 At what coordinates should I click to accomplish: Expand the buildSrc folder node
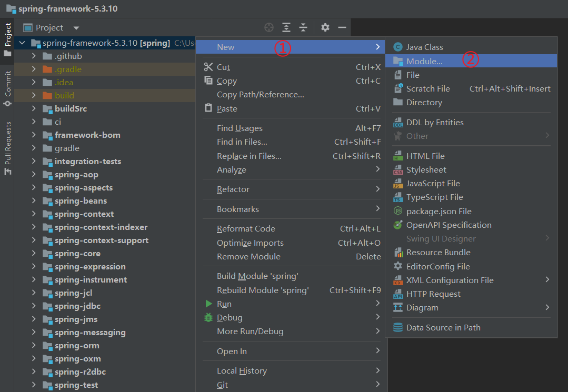coord(34,109)
